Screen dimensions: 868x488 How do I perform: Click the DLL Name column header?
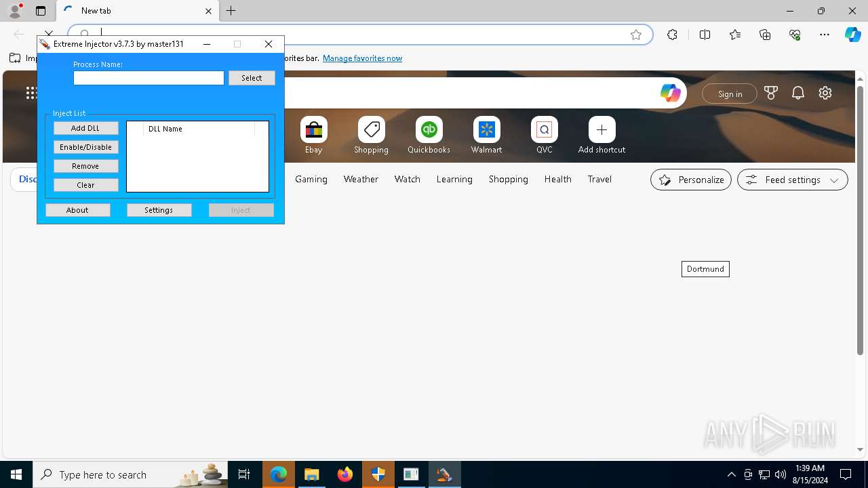(199, 129)
